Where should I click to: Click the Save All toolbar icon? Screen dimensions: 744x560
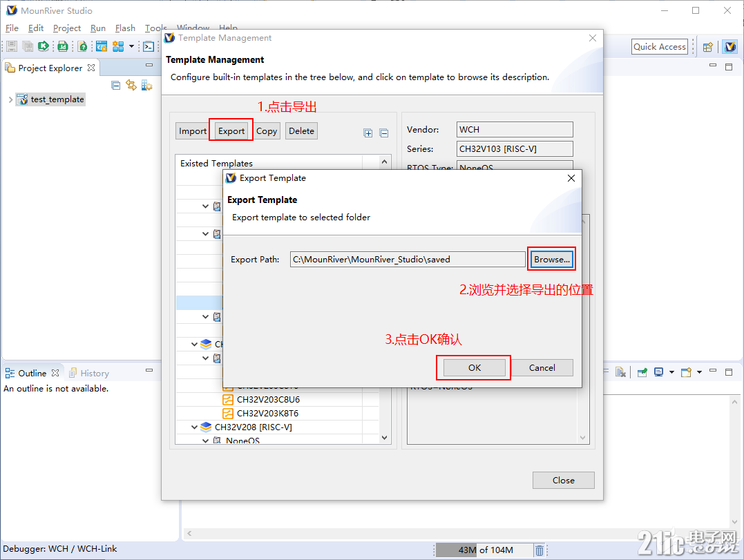coord(28,46)
